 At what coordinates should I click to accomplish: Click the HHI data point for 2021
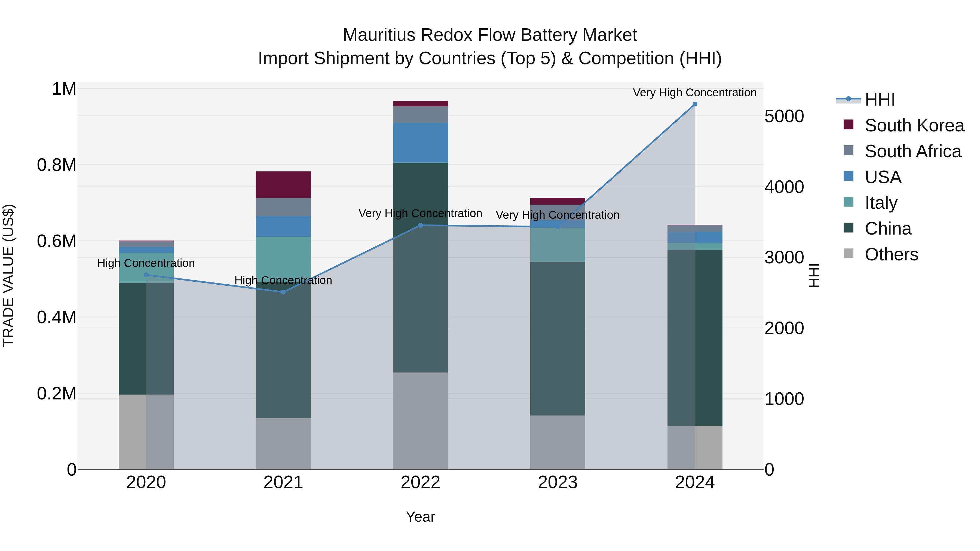pos(283,292)
